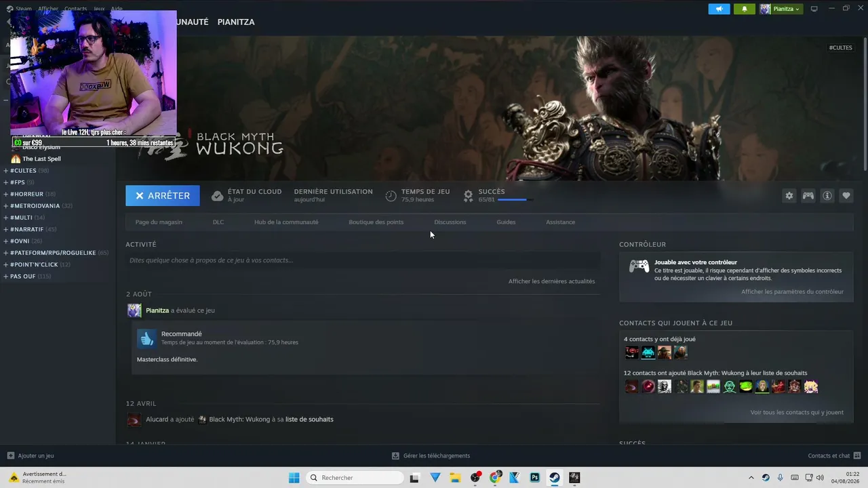Open File Explorer from the taskbar
Screen dimensions: 868x488
click(x=455, y=478)
